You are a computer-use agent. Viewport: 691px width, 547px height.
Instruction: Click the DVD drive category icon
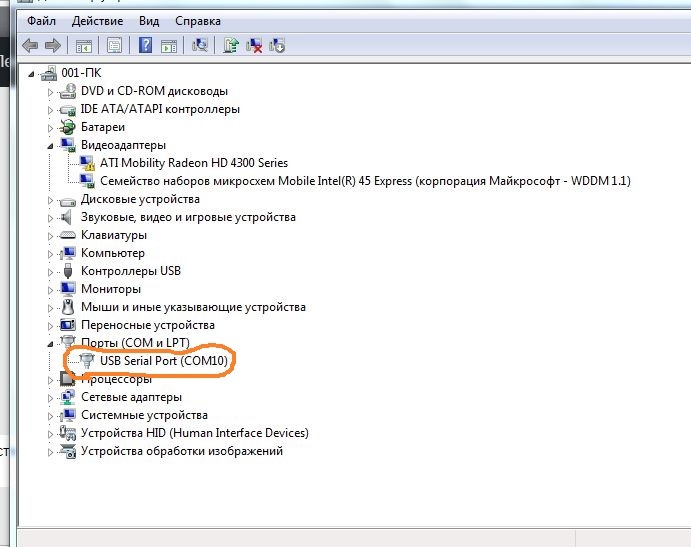[67, 91]
